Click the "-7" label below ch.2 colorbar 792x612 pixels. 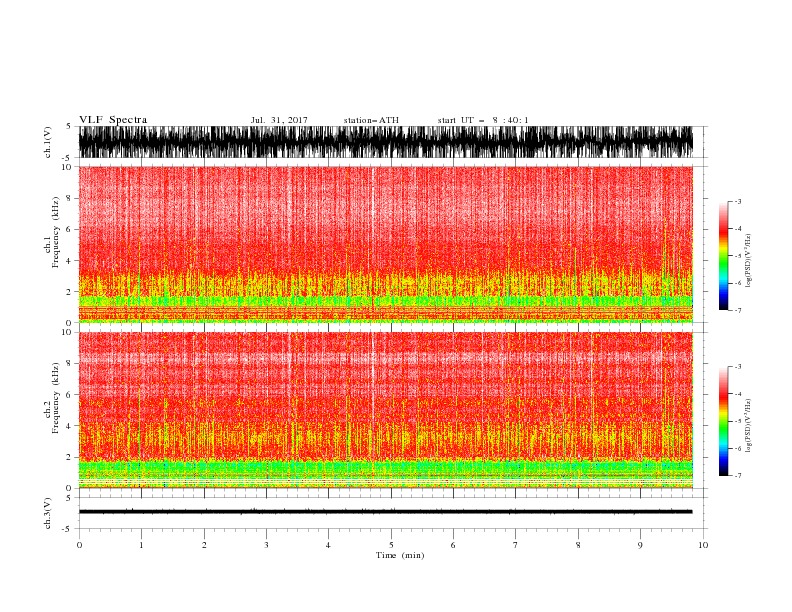[737, 475]
